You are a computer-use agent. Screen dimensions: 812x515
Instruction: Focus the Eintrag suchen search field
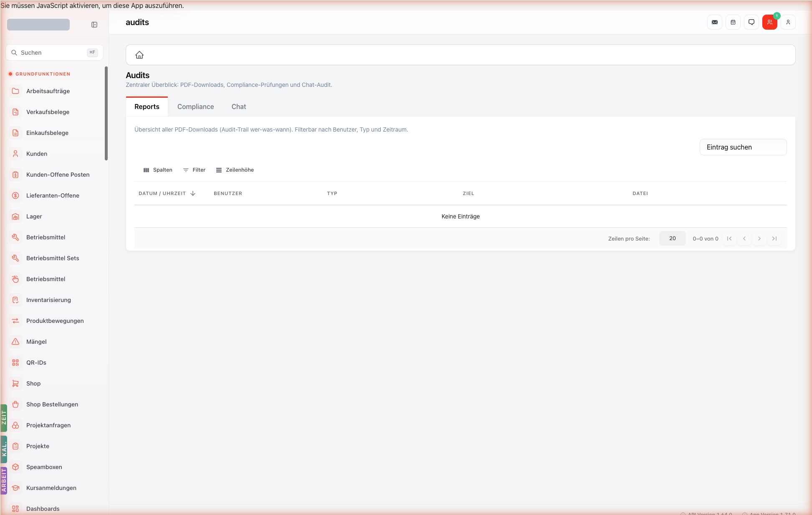click(743, 147)
